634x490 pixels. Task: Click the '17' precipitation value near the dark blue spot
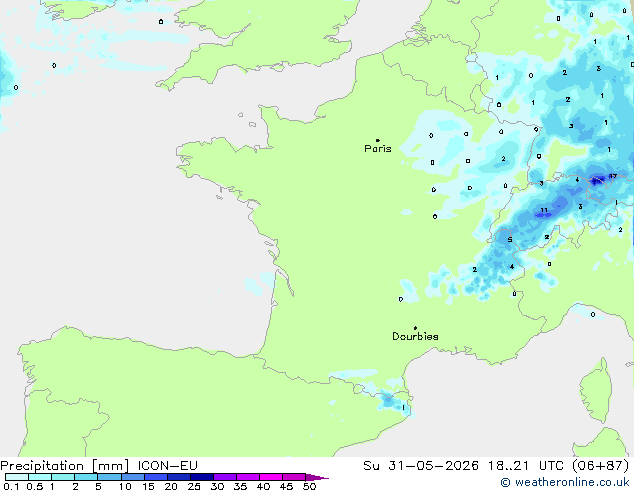click(613, 176)
